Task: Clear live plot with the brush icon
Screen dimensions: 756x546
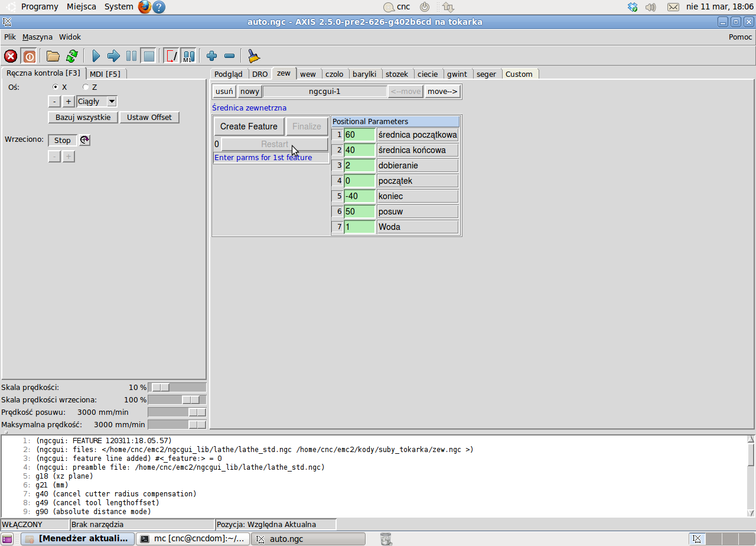Action: [x=253, y=56]
